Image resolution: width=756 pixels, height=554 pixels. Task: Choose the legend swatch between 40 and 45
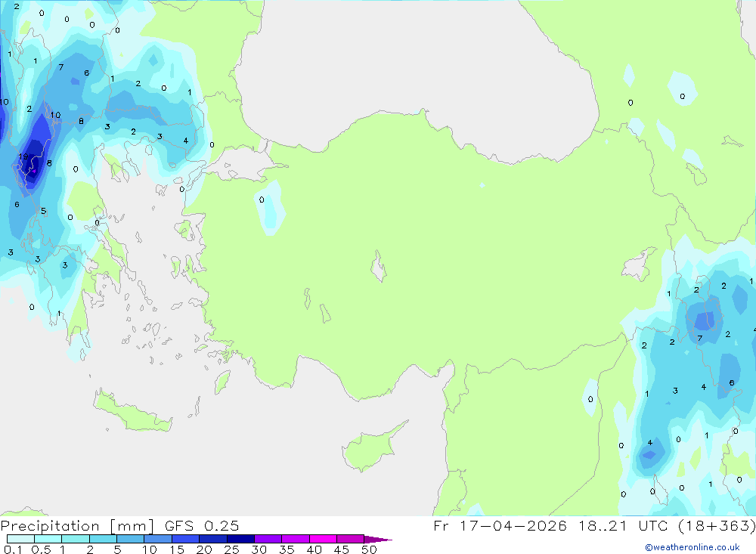(323, 539)
